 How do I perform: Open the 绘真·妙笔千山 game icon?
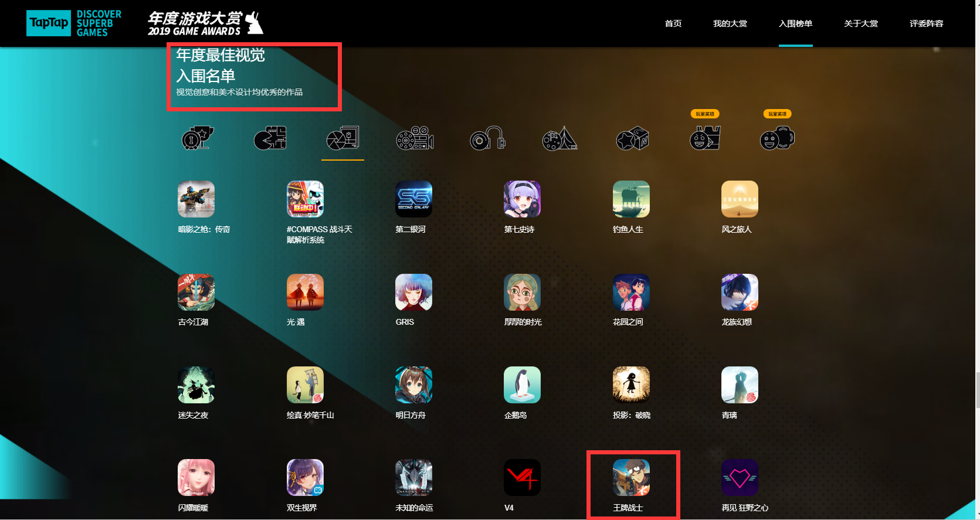pos(305,385)
